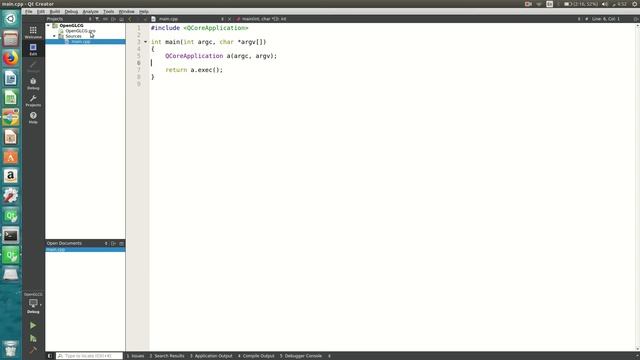Screen dimensions: 640x360
Task: Select main.cpp in Open Documents list
Action: [x=85, y=249]
